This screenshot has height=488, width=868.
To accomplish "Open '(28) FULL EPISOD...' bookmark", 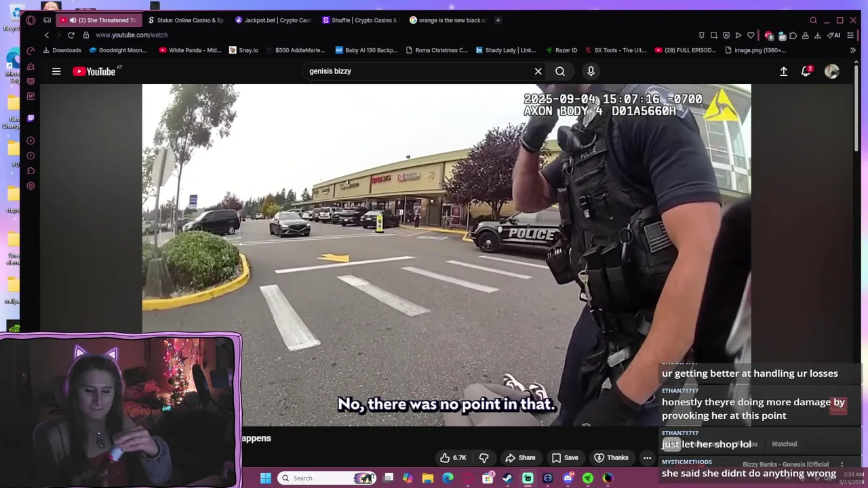I will [x=686, y=50].
